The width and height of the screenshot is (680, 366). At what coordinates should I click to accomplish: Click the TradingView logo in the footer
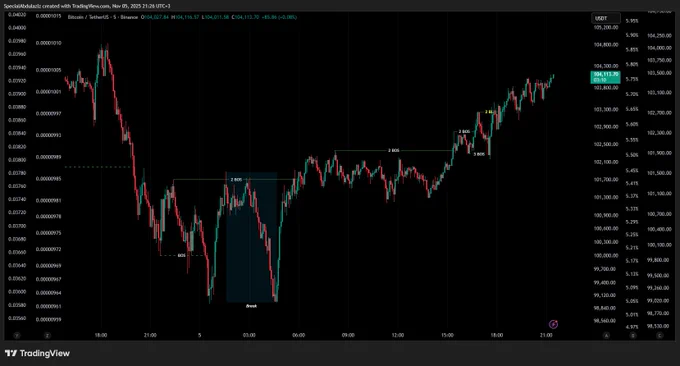[x=37, y=353]
